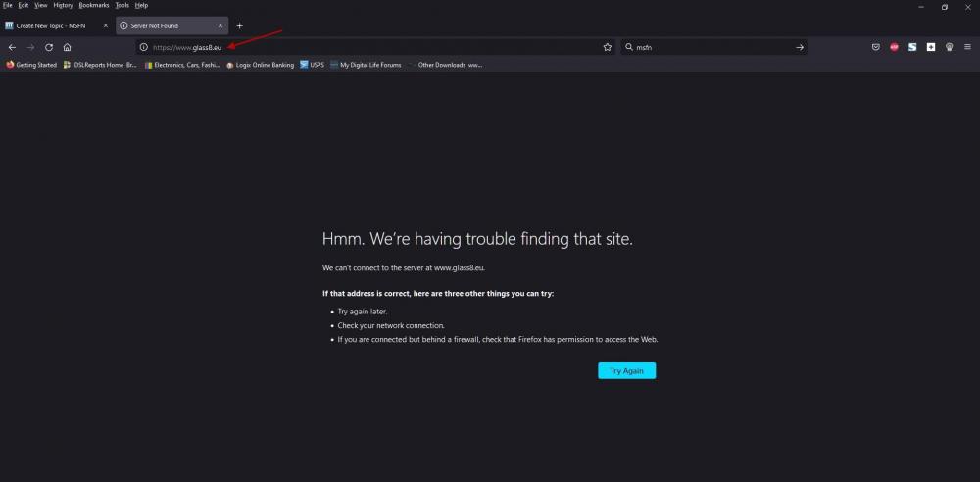Open the Bookmarks menu

click(94, 5)
